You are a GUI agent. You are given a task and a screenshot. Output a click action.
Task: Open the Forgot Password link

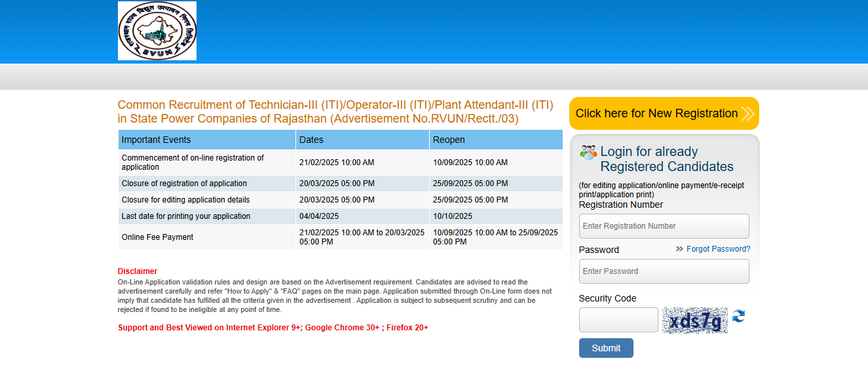[718, 249]
